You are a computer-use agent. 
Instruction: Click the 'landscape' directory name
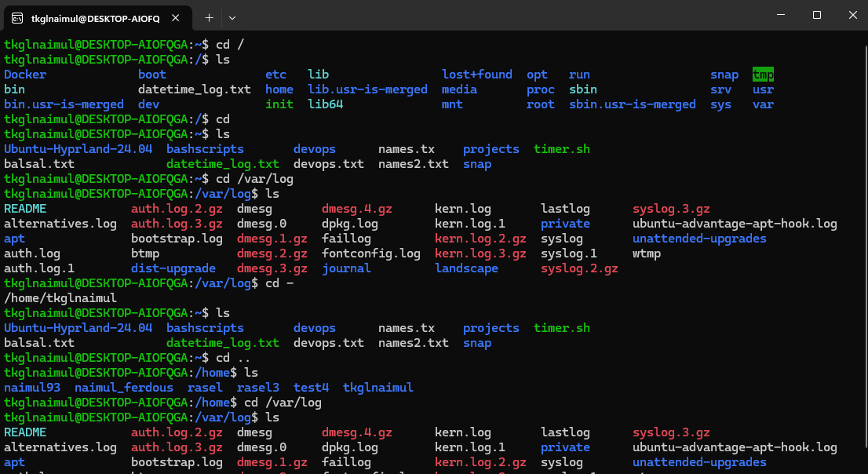point(467,268)
